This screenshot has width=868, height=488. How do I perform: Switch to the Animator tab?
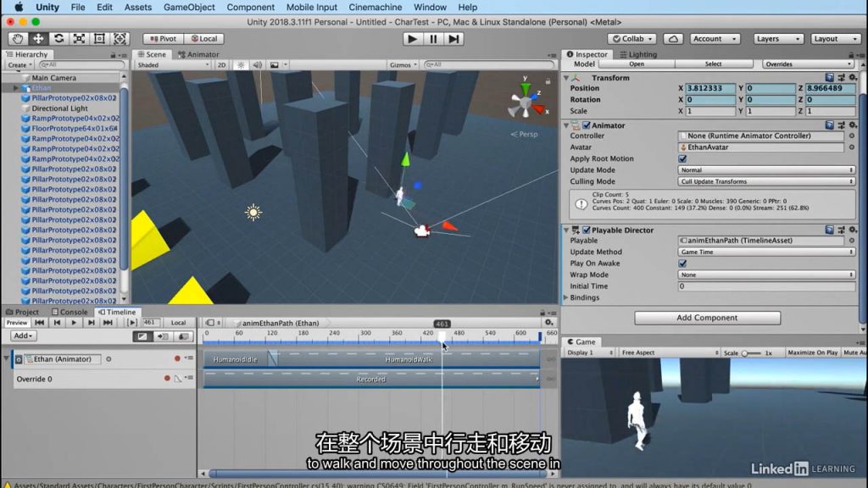[198, 54]
